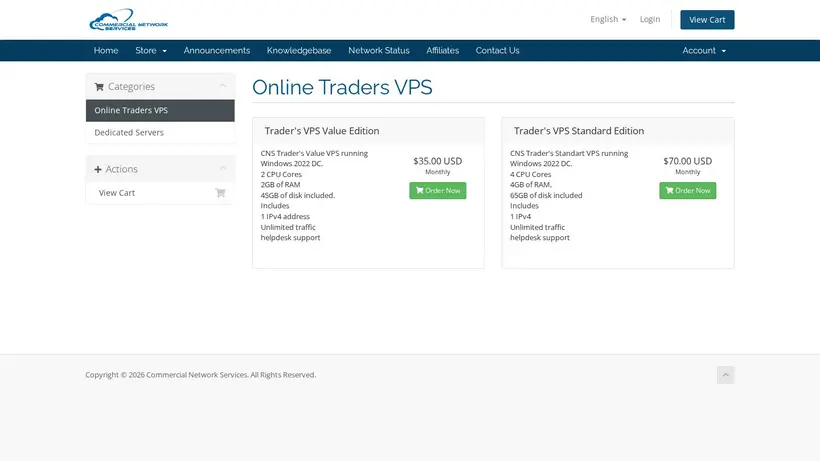Open the Login link
Screen dimensions: 820x461
650,19
